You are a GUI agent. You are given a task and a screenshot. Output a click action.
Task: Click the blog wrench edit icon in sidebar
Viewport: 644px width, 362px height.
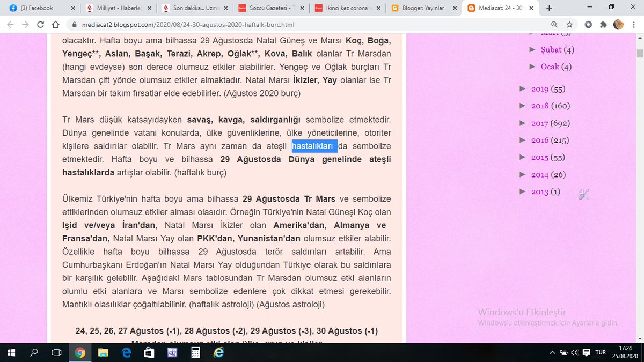click(x=584, y=195)
